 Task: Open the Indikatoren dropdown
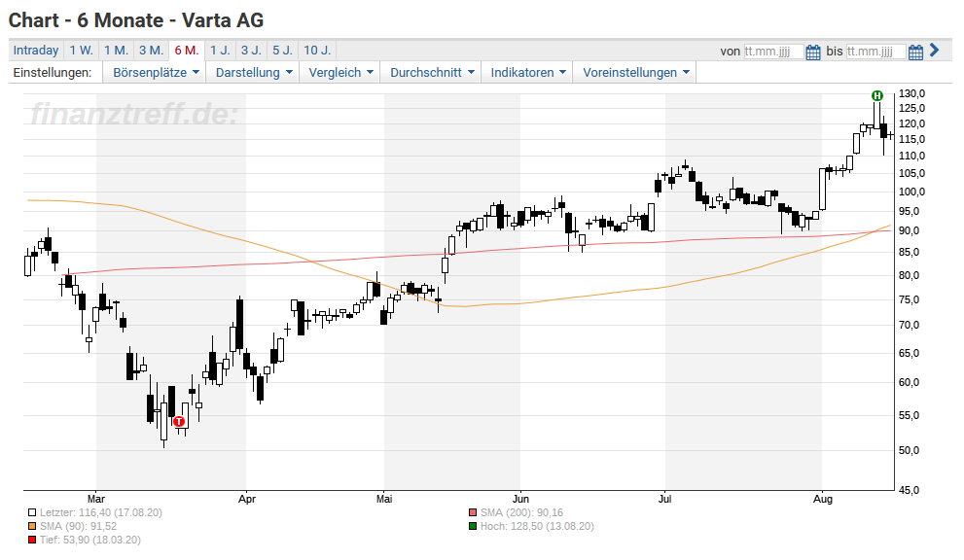[x=528, y=73]
